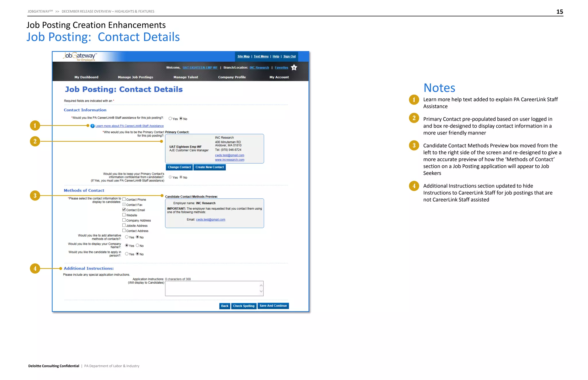Uncheck the Contact Email checkbox

click(124, 210)
